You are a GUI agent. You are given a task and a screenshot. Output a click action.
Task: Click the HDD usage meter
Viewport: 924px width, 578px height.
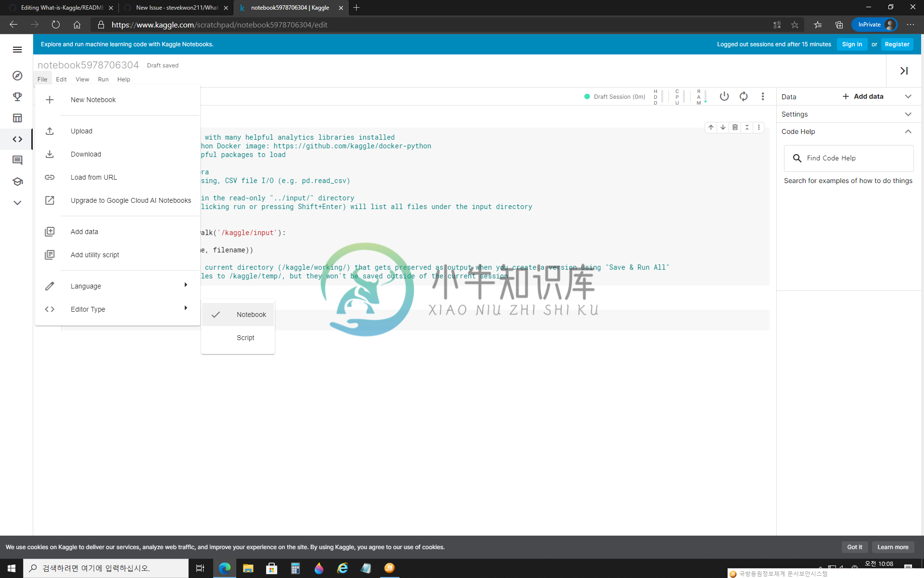point(657,97)
